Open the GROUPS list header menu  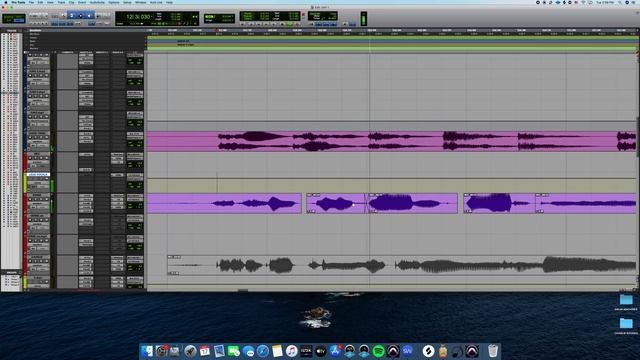11,272
